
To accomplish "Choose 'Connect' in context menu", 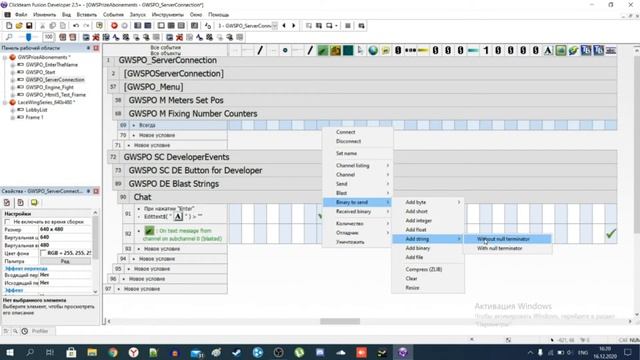I will click(x=358, y=132).
